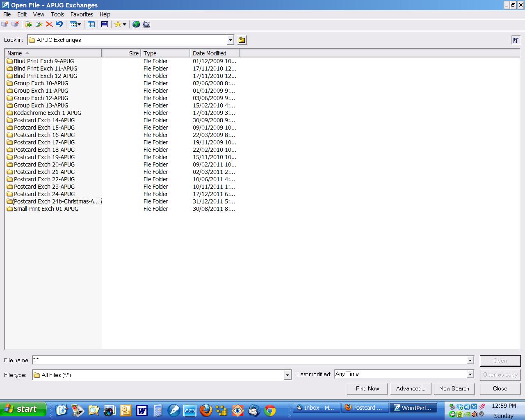Expand the Look in folder dropdown
The height and width of the screenshot is (420, 525).
(x=230, y=40)
